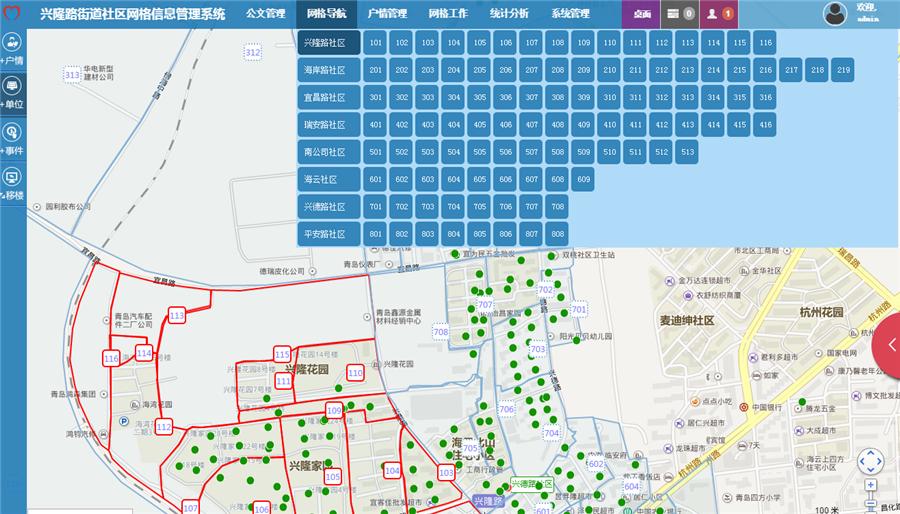Screen dimensions: 900x514
Task: Switch to the 桌面 tab
Action: pos(642,14)
